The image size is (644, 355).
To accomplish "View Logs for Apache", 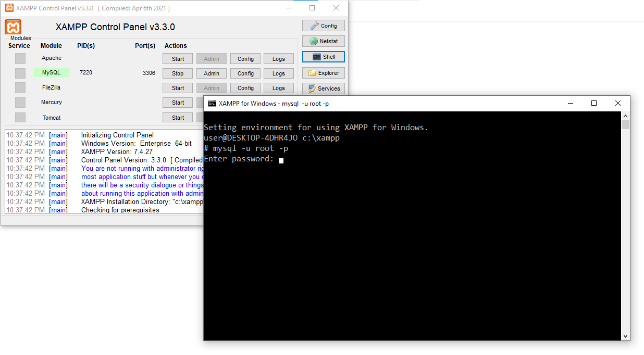I will (279, 59).
